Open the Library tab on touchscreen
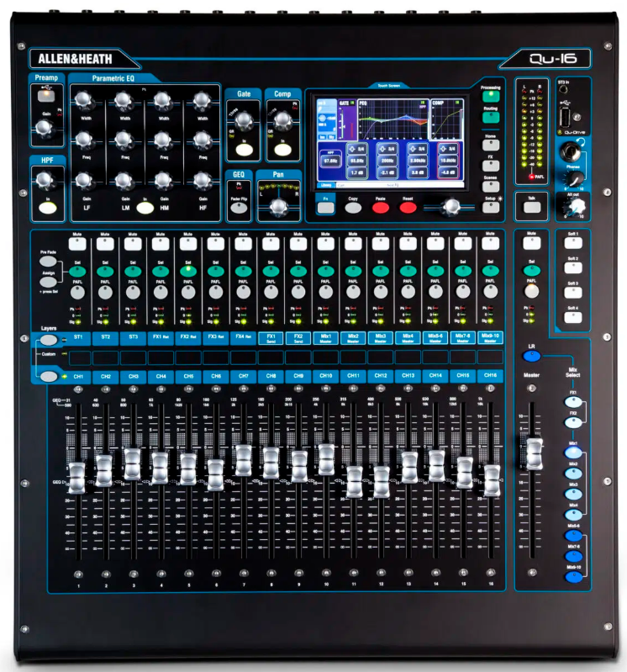 point(326,185)
